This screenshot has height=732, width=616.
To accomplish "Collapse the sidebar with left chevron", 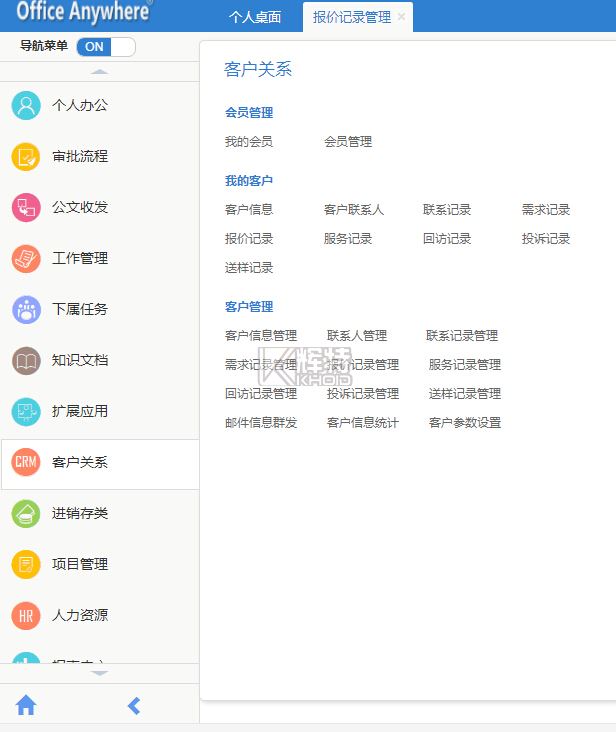I will (x=134, y=706).
